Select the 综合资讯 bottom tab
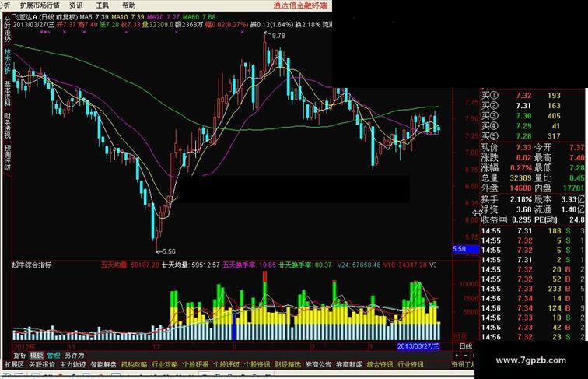This screenshot has width=588, height=379. [x=380, y=364]
